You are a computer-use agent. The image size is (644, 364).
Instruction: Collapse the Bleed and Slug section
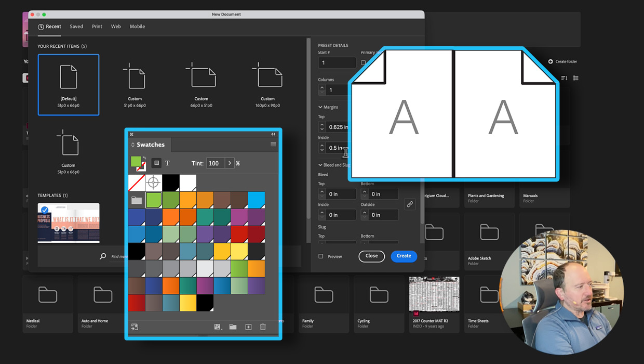(320, 165)
